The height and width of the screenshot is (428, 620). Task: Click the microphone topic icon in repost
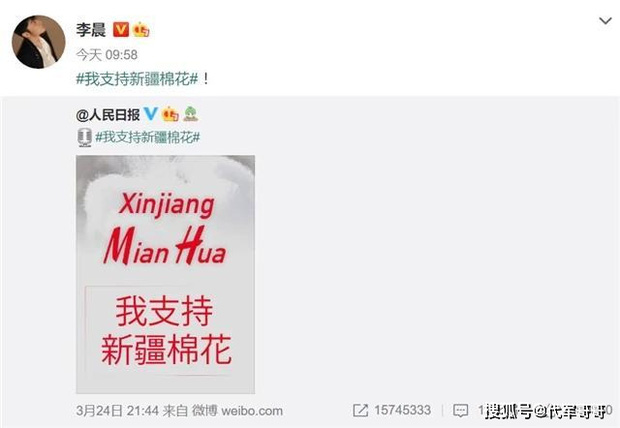click(x=84, y=138)
